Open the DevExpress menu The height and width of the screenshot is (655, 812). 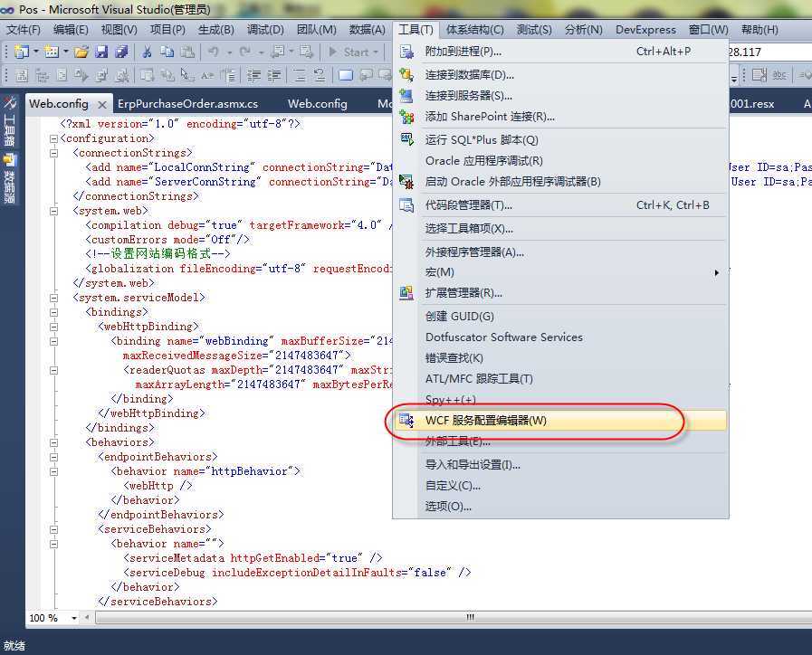tap(645, 30)
